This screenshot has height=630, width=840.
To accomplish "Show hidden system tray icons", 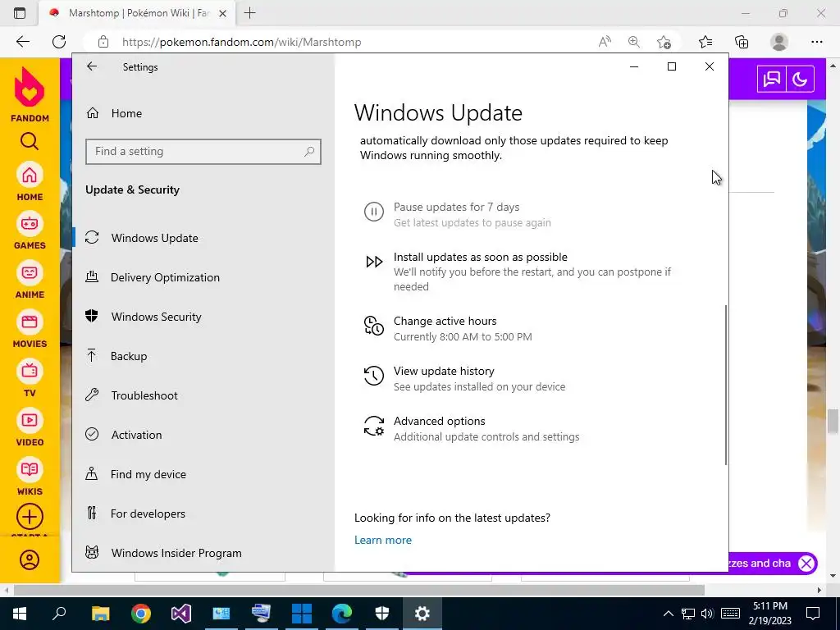I will click(668, 614).
